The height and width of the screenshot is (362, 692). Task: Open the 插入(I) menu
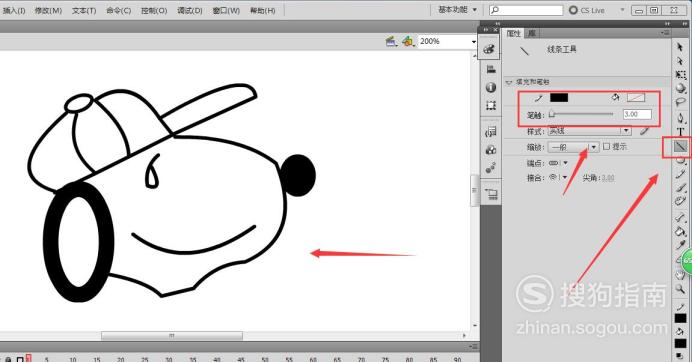point(14,10)
